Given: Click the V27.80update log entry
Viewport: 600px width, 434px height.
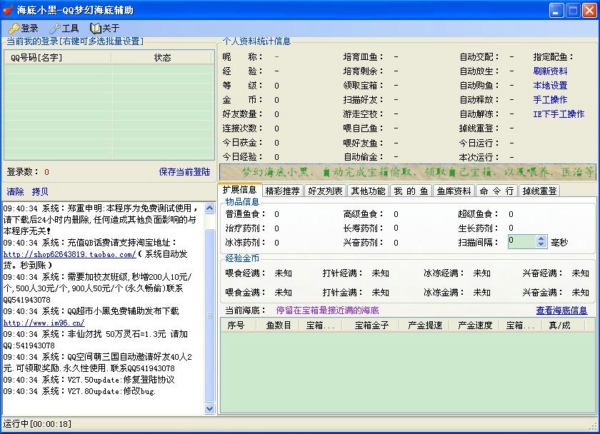Looking at the screenshot, I should [x=79, y=391].
